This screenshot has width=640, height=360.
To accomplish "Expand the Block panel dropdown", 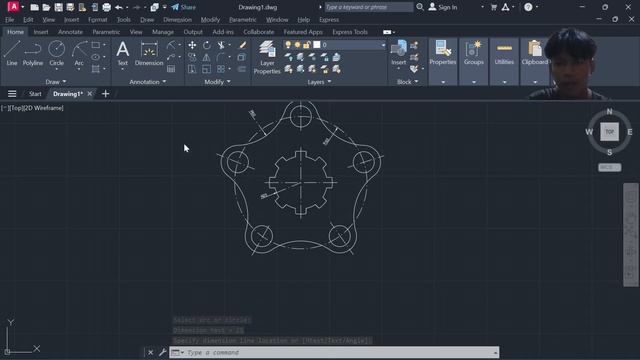I will click(408, 82).
